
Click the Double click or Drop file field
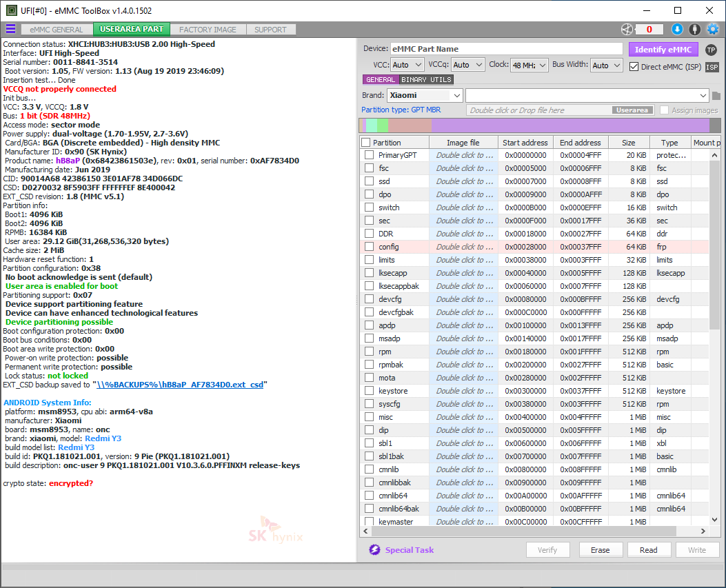pyautogui.click(x=541, y=110)
